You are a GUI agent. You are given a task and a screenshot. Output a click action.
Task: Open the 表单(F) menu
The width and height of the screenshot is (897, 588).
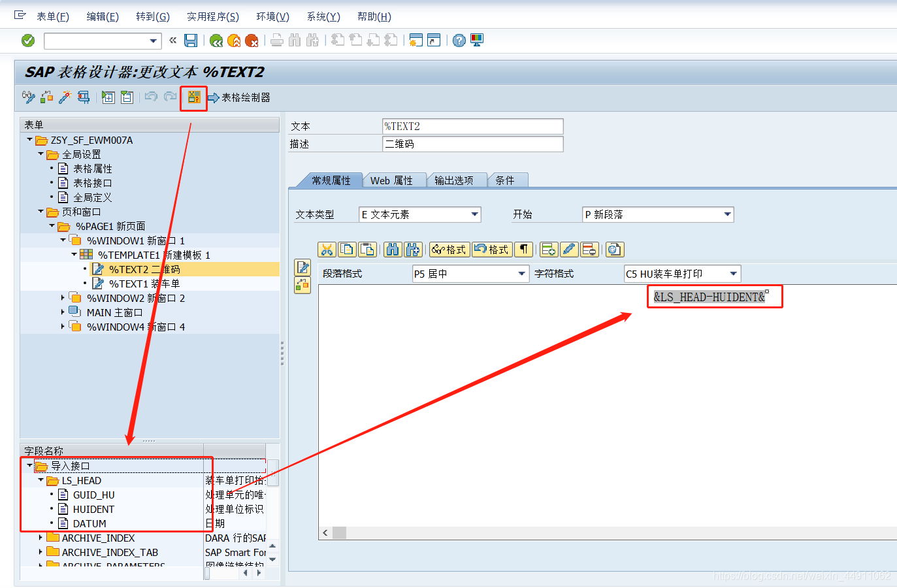(53, 16)
